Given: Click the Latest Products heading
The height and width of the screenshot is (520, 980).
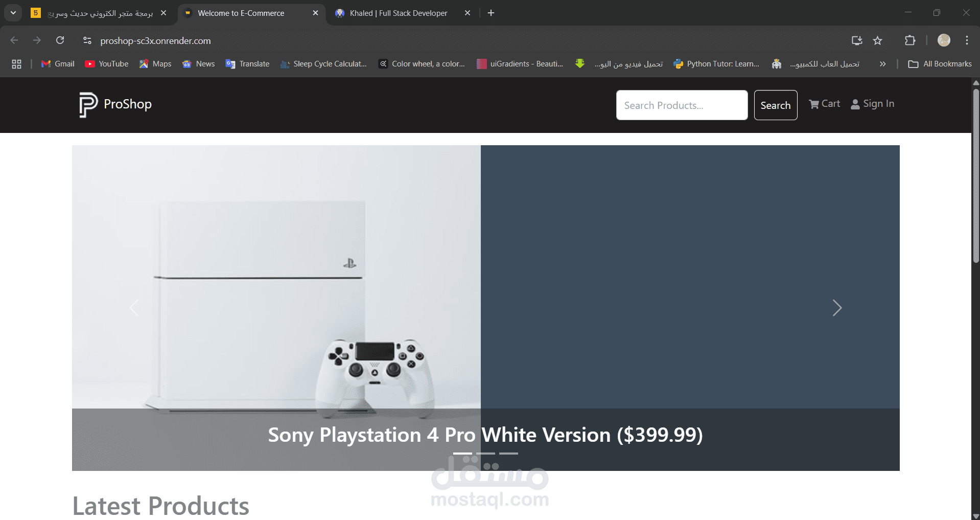Looking at the screenshot, I should click(x=161, y=506).
